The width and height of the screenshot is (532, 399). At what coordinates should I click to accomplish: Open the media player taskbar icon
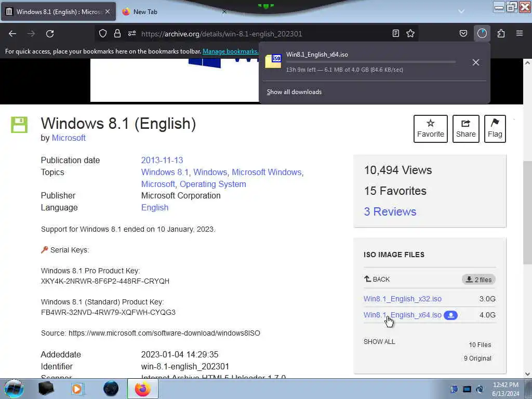coord(77,389)
